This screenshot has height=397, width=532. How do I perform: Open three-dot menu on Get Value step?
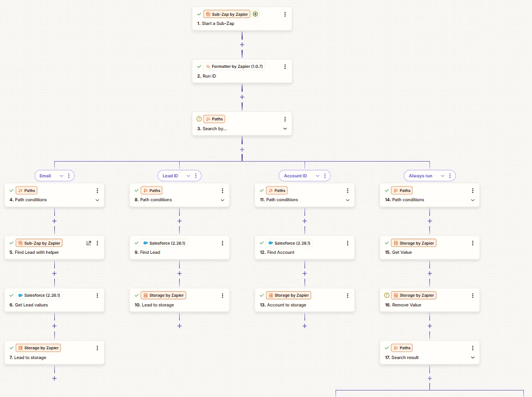(x=473, y=243)
